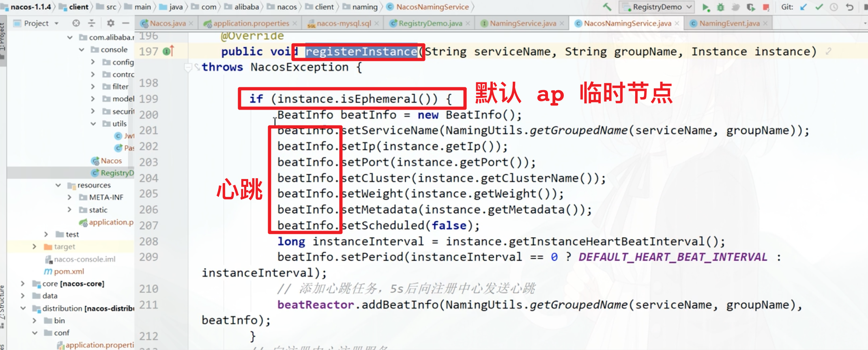Switch to the RegistryDemo.java tab
The height and width of the screenshot is (350, 868).
(430, 24)
